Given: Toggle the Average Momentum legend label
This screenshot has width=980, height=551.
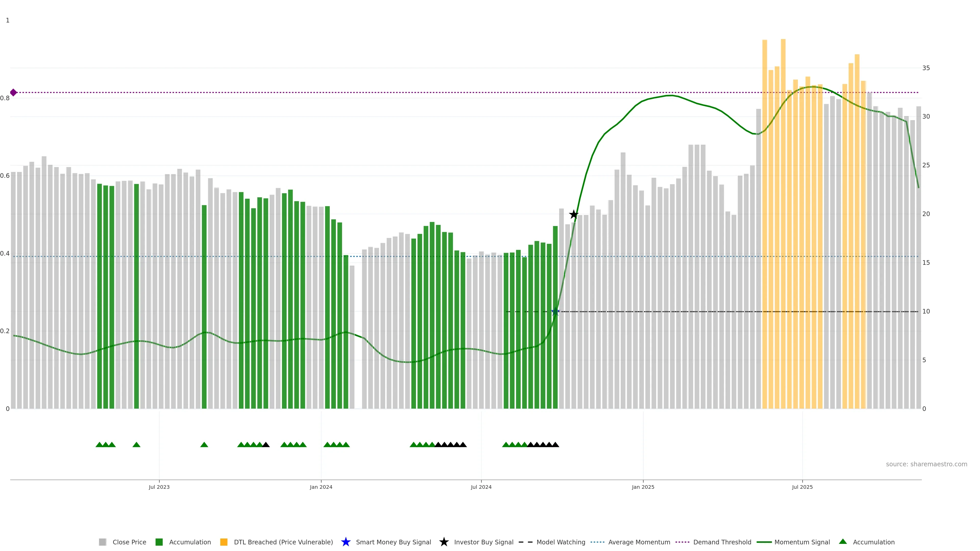Looking at the screenshot, I should (639, 542).
